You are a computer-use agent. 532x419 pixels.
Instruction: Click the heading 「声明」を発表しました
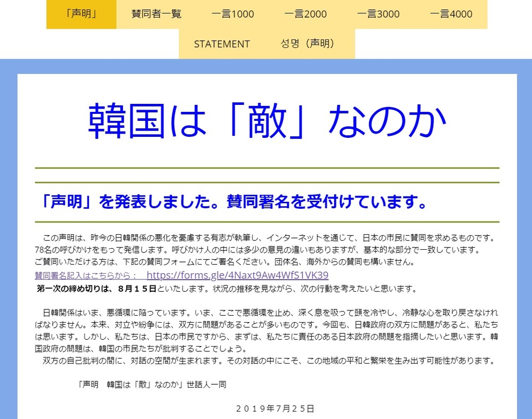(x=234, y=202)
